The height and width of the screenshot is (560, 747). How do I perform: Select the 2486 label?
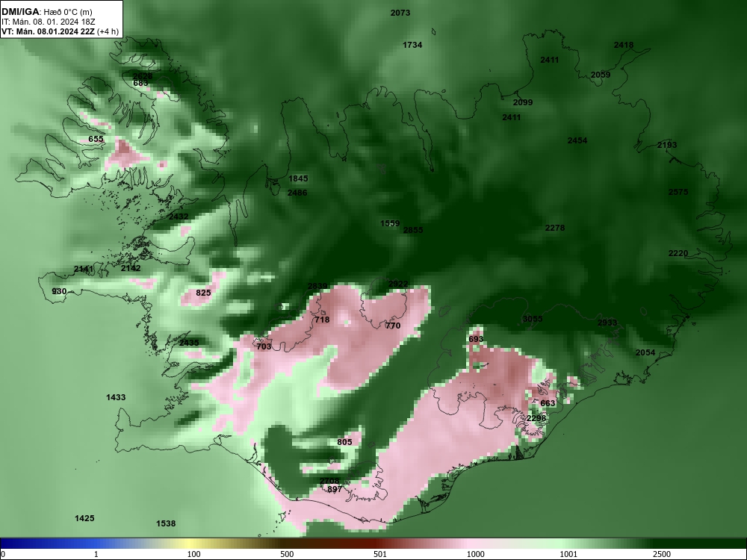pyautogui.click(x=297, y=193)
